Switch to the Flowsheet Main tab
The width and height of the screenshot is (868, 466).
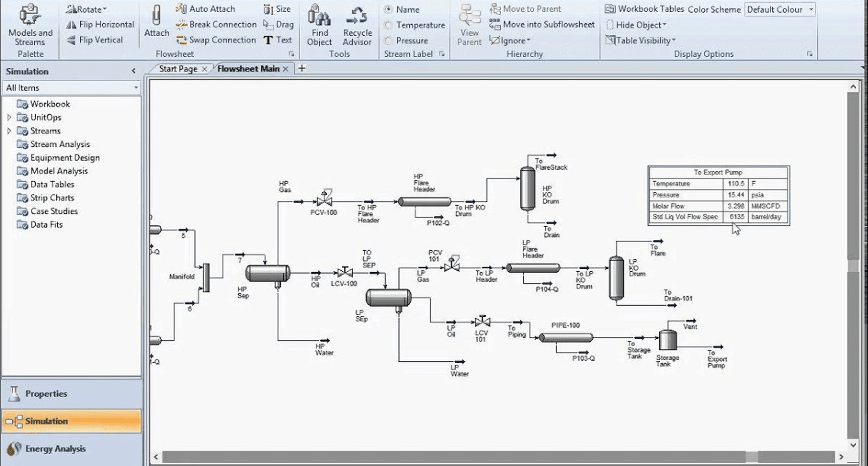pos(248,69)
